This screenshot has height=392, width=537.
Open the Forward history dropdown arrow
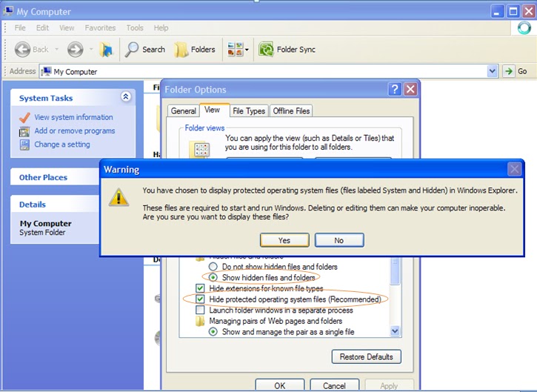point(91,50)
